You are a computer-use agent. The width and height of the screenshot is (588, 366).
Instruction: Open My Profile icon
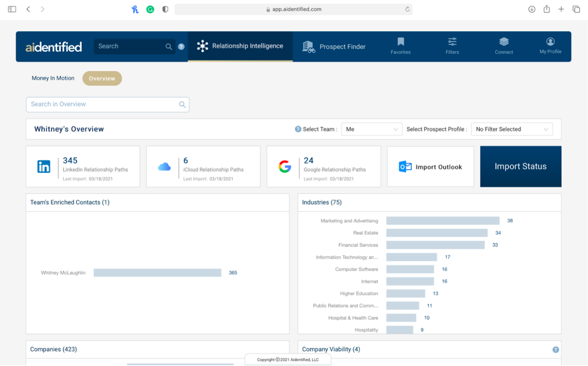(x=550, y=42)
